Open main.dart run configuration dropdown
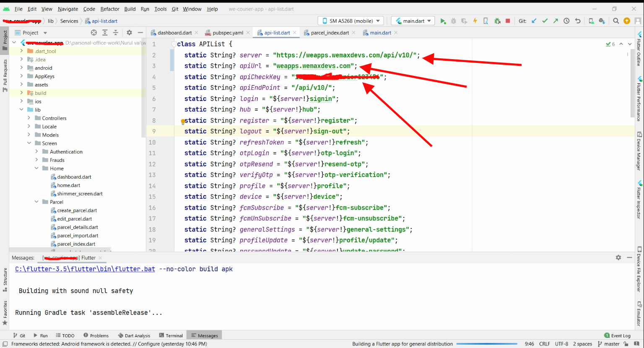 (x=413, y=21)
